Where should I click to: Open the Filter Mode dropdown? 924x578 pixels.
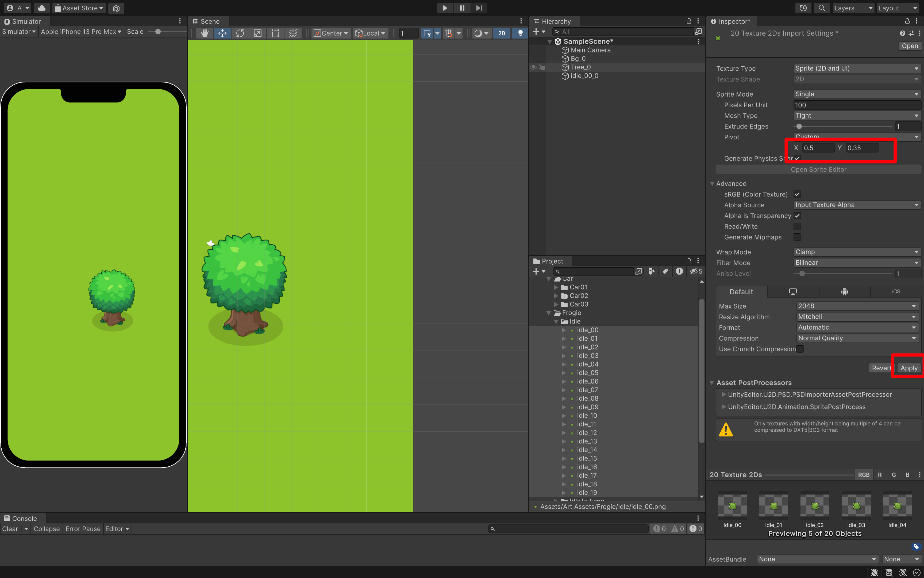[x=857, y=263]
